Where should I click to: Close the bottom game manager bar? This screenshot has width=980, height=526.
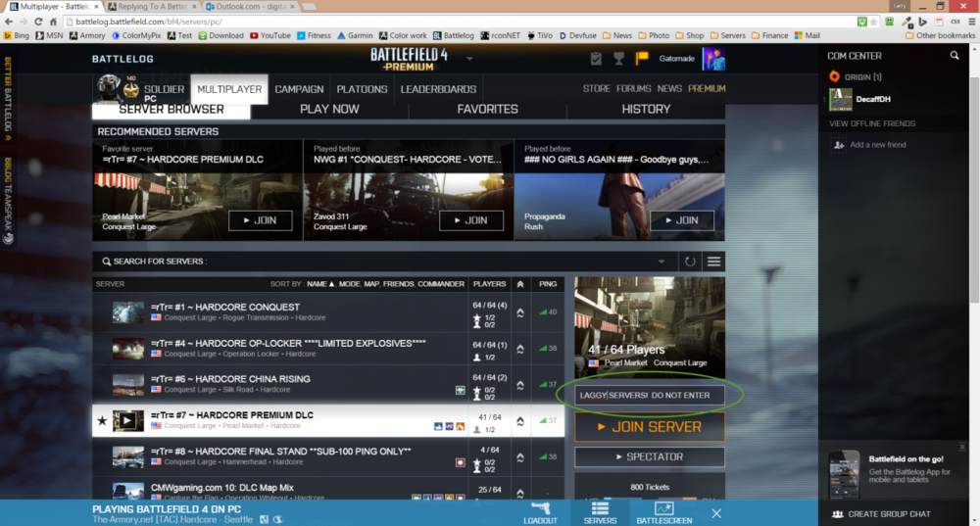pyautogui.click(x=716, y=513)
